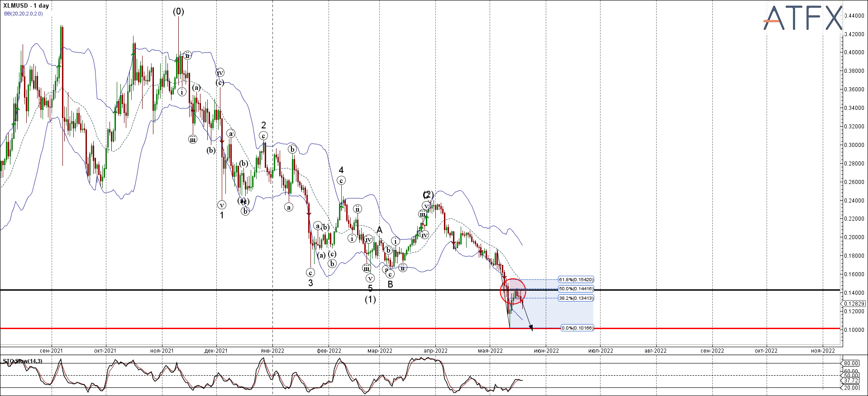The height and width of the screenshot is (396, 868).
Task: Click the янв-2022 date axis label
Action: click(x=272, y=351)
